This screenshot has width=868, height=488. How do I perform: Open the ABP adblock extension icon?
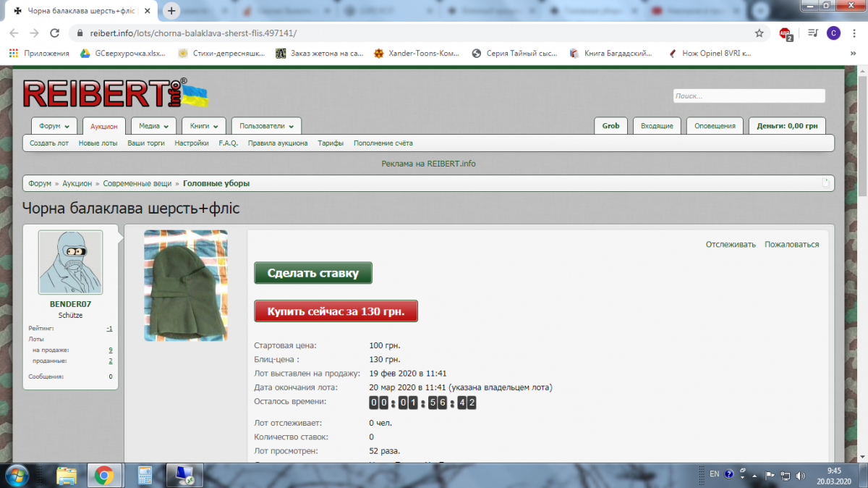(785, 33)
